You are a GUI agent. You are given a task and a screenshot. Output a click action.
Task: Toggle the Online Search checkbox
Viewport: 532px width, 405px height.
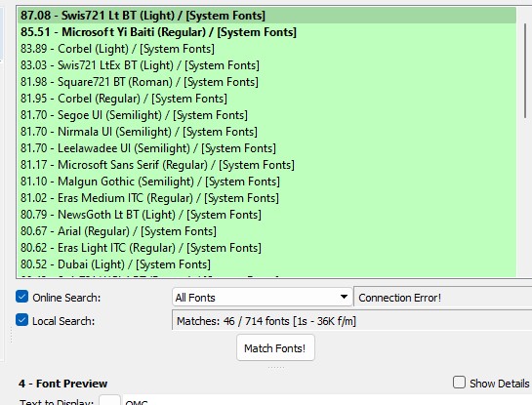click(22, 297)
